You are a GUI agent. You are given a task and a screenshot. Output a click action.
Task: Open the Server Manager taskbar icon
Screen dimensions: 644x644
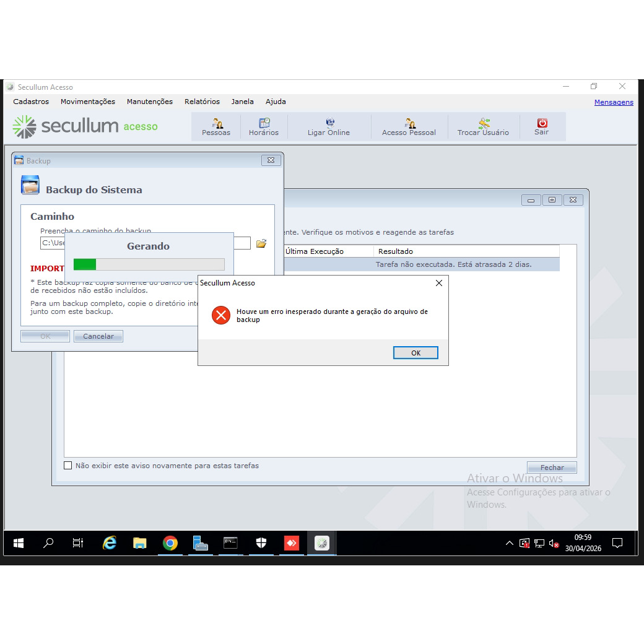201,544
